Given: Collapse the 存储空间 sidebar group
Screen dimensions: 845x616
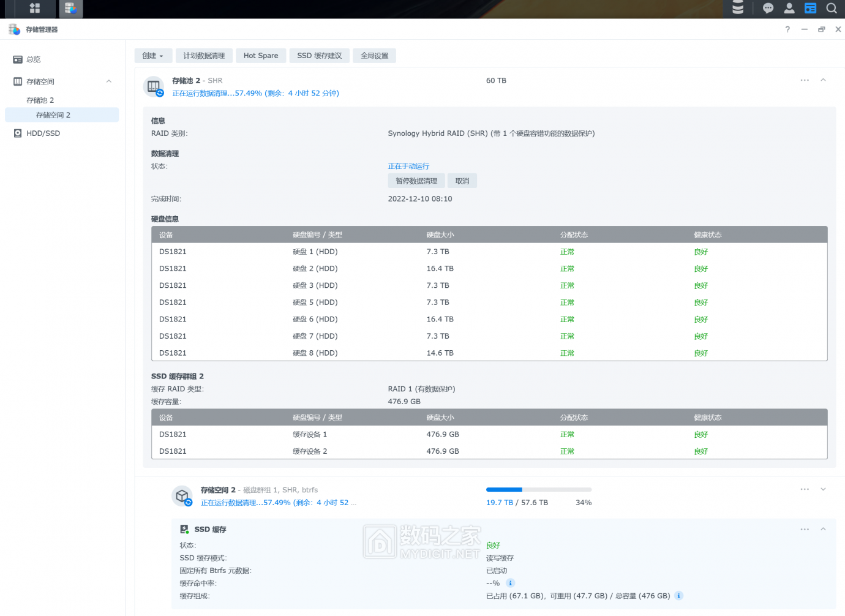Looking at the screenshot, I should 109,81.
